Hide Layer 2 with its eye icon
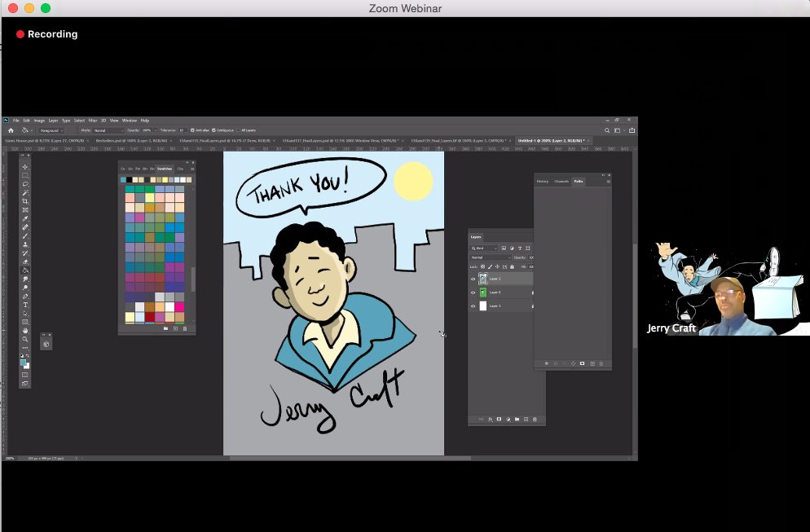The height and width of the screenshot is (532, 810). 473,279
